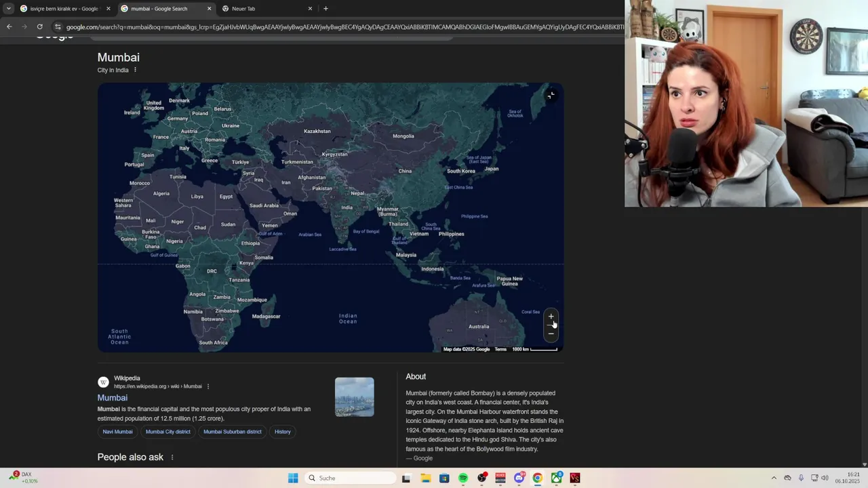Open volume control in system tray
The width and height of the screenshot is (868, 488).
click(x=825, y=478)
